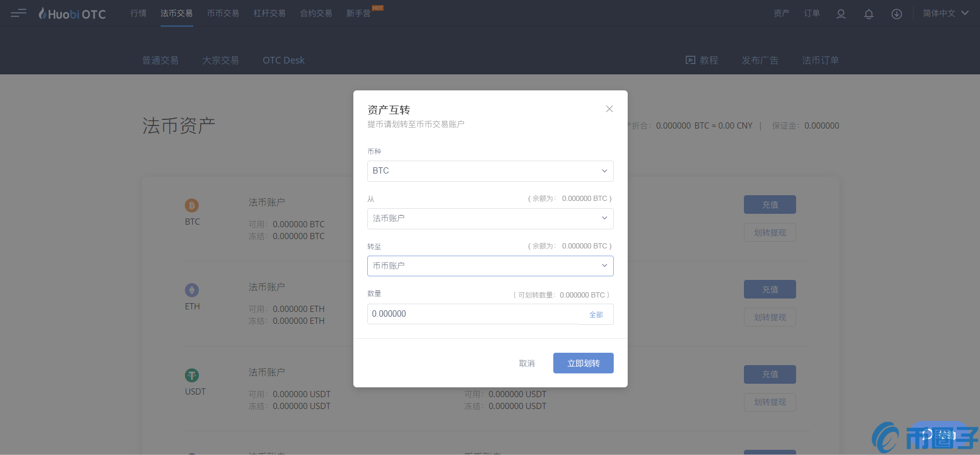Click the 立即划转 transfer button
980x455 pixels.
(x=583, y=363)
